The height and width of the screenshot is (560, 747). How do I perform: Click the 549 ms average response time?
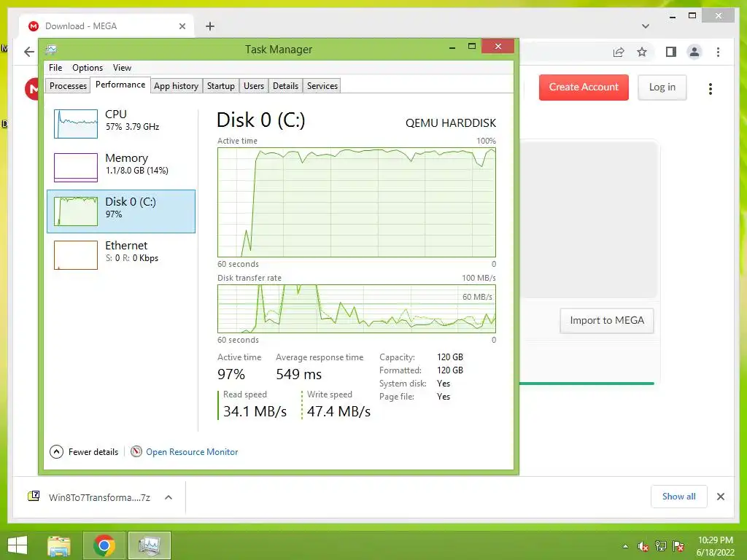298,374
